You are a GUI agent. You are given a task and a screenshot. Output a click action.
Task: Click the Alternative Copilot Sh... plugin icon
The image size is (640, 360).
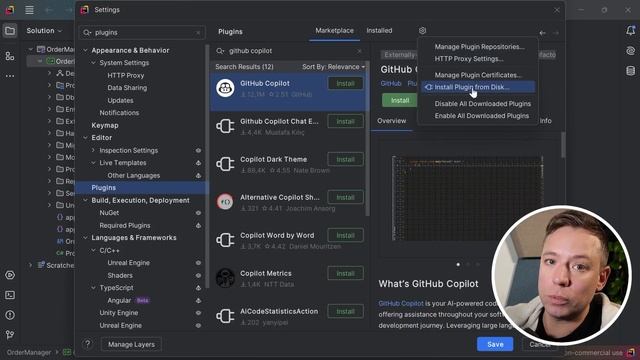[225, 202]
